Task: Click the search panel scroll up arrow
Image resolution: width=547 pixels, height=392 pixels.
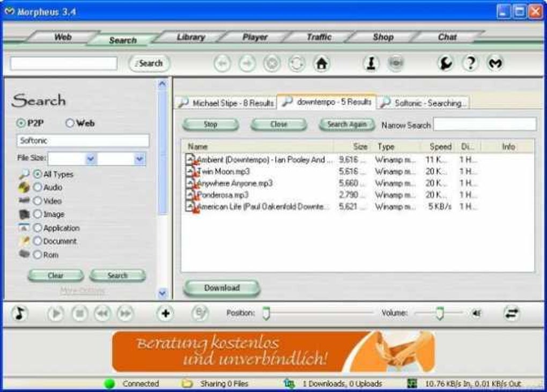Action: pos(162,84)
